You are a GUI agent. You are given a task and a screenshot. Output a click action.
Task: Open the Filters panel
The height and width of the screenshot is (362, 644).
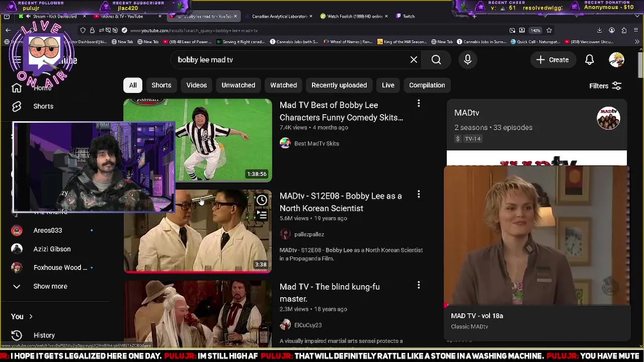(x=605, y=86)
